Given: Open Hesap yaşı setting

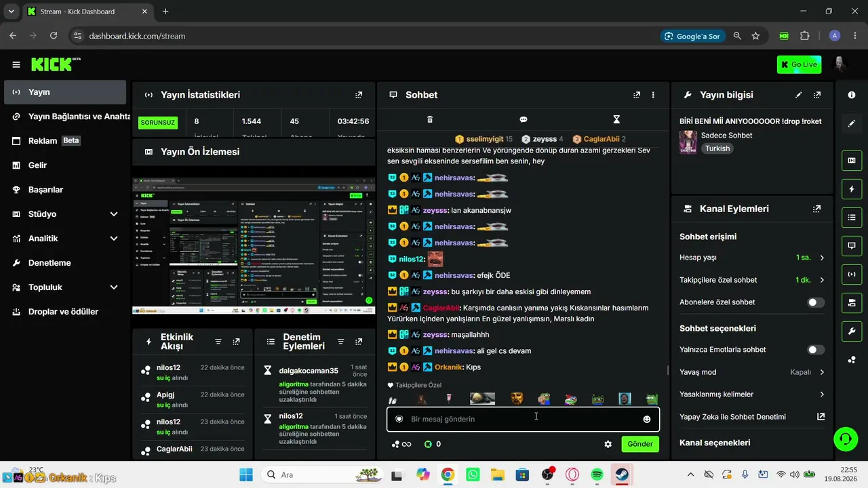Looking at the screenshot, I should tap(752, 258).
